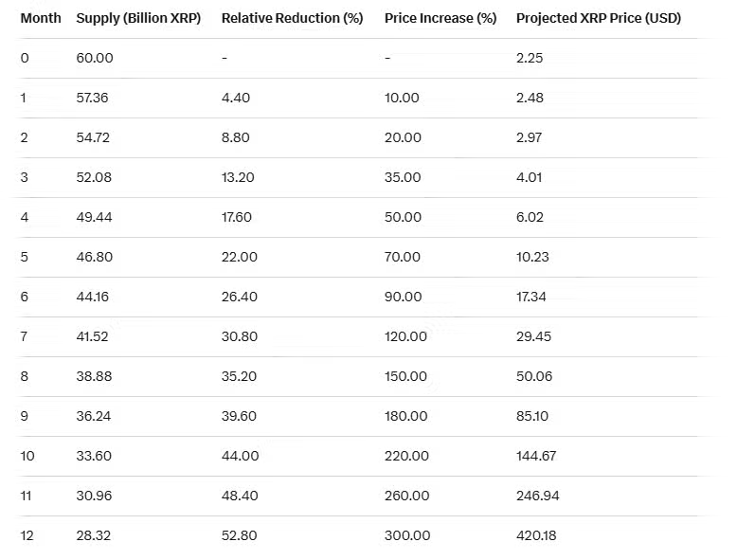Select the projected price 2.25 cell
Screen dimensions: 737x560
point(530,58)
